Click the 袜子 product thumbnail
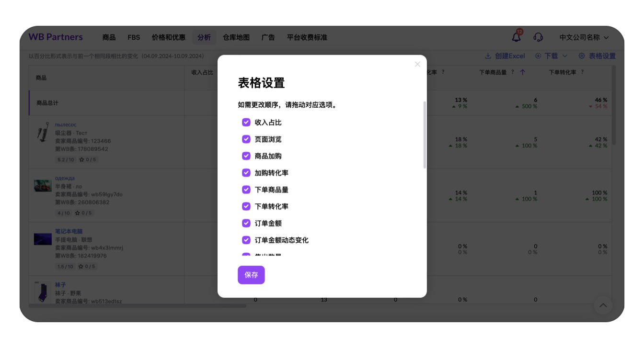 [x=43, y=292]
